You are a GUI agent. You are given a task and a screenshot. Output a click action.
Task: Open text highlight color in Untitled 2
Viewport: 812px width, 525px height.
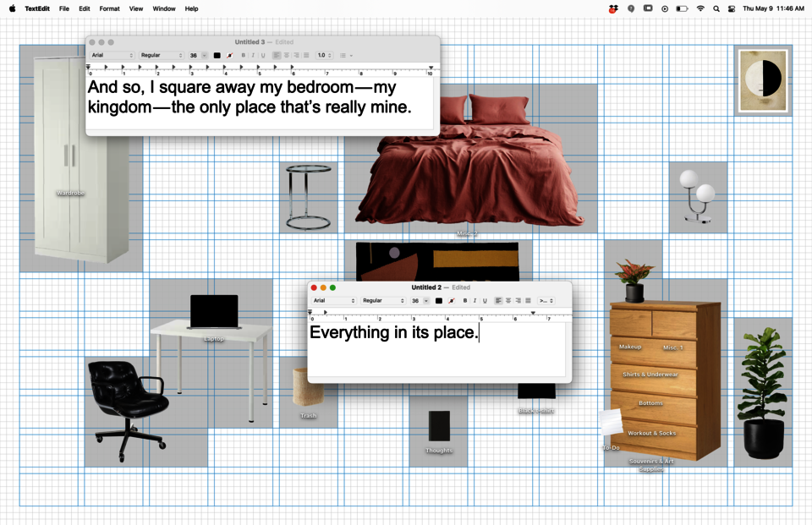(x=452, y=300)
